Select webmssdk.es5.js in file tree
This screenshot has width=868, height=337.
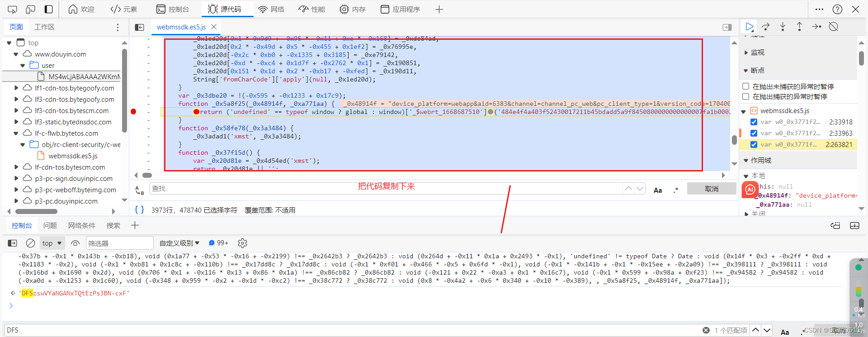pos(73,156)
